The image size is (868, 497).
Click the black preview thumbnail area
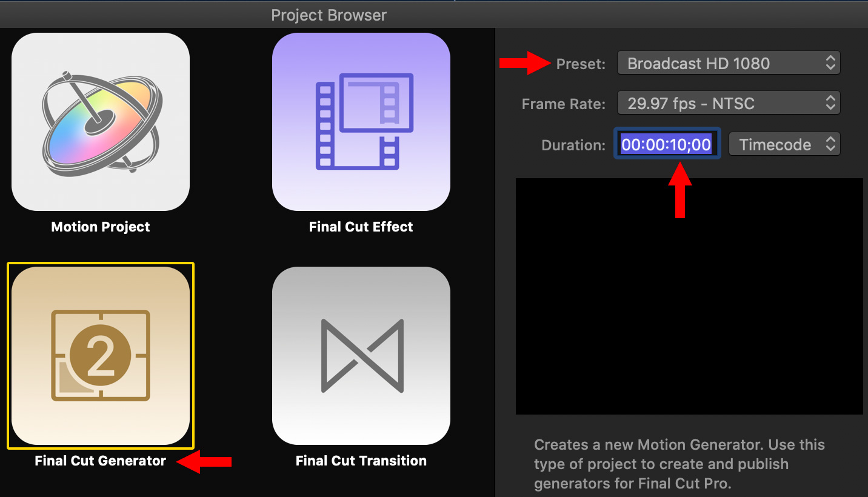click(689, 296)
